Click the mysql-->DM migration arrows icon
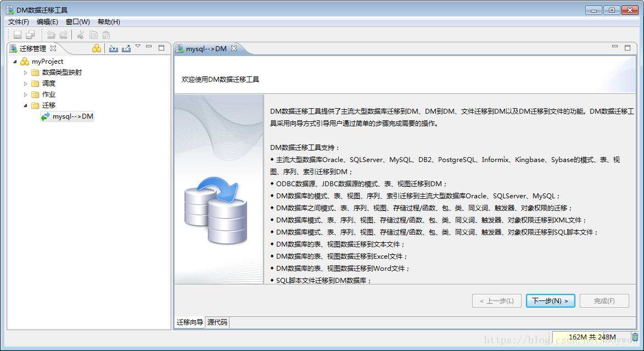 (45, 116)
